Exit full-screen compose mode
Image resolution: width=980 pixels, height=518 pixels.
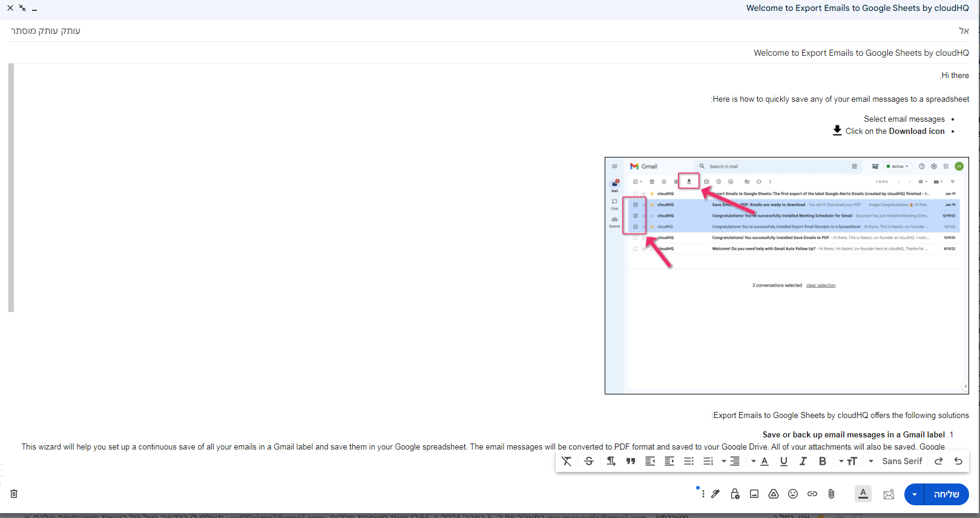tap(22, 8)
